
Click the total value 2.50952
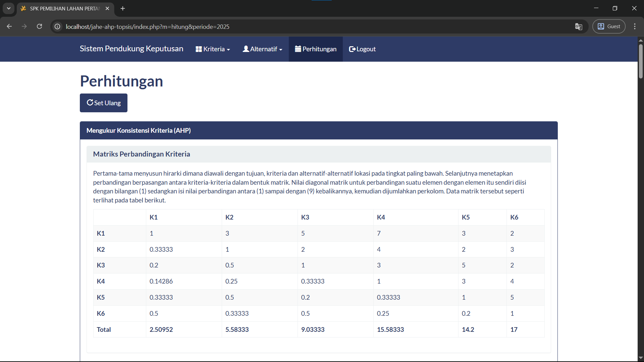pos(161,329)
